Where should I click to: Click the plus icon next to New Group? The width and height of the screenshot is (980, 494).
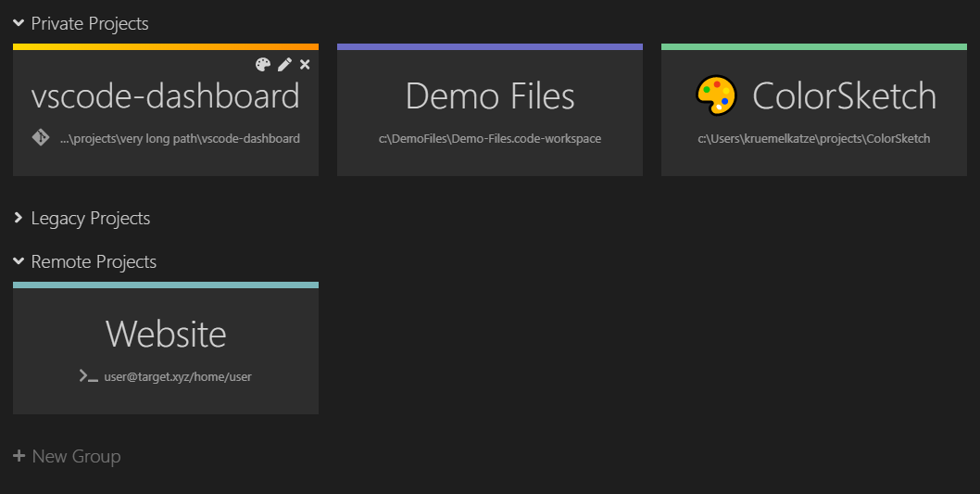pyautogui.click(x=19, y=456)
